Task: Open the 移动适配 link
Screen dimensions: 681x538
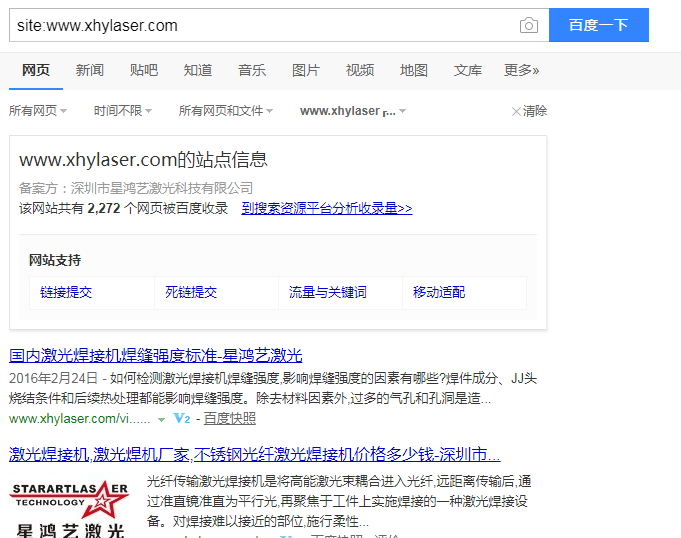Action: click(439, 292)
